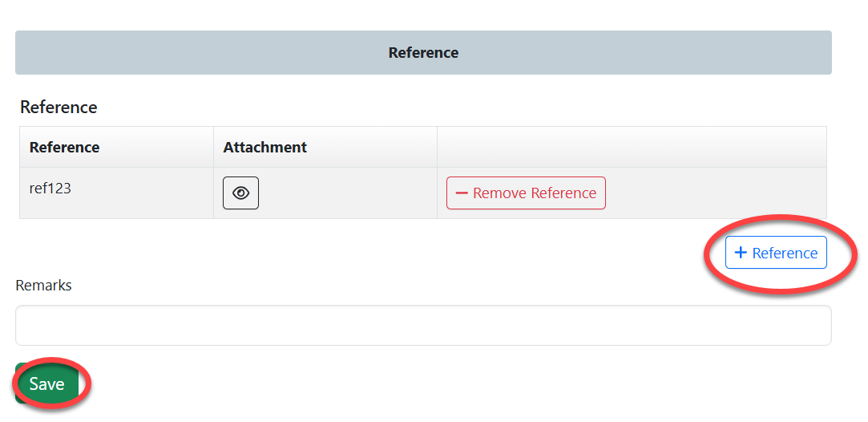
Task: Select the Remarks field label
Action: [x=44, y=286]
